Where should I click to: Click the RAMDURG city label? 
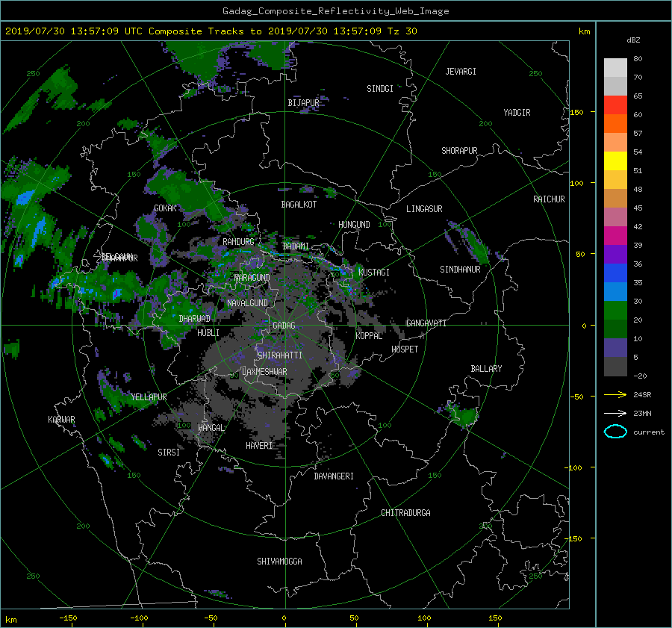point(238,242)
